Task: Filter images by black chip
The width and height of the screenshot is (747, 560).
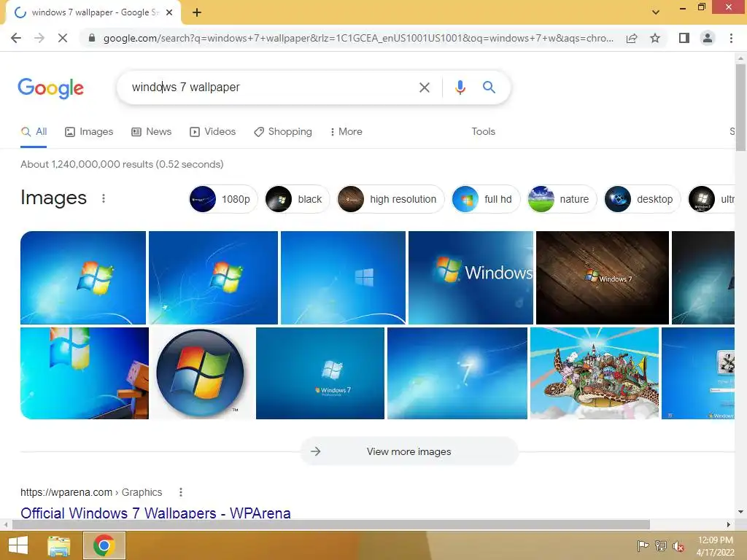Action: (x=297, y=199)
